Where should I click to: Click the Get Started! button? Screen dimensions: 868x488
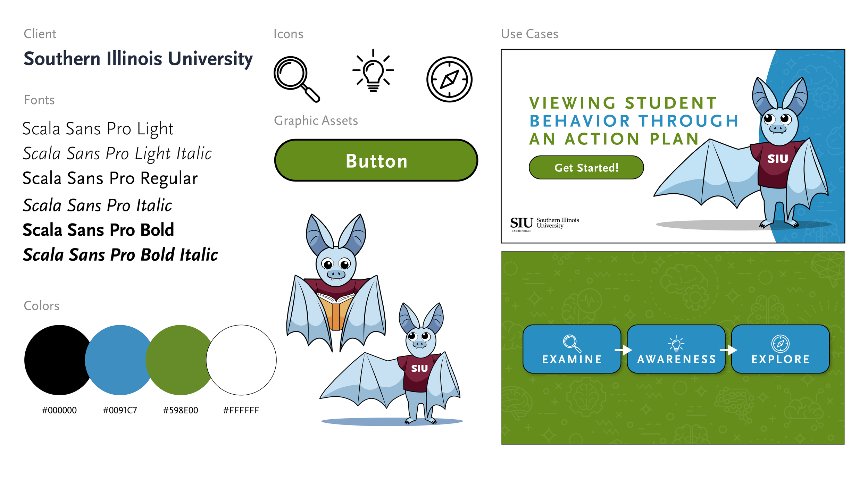(x=586, y=167)
